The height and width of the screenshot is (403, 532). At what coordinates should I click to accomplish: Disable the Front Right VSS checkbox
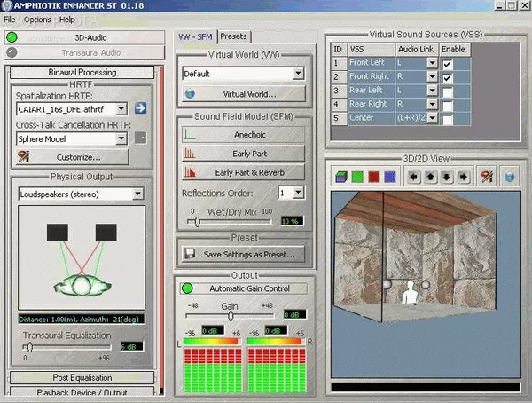[x=447, y=78]
